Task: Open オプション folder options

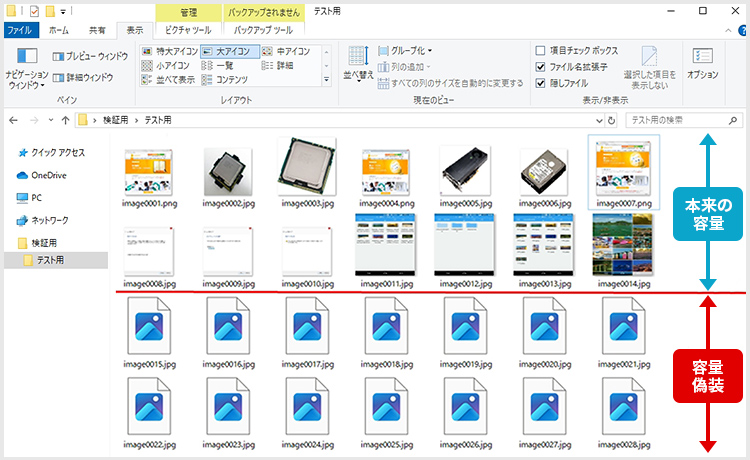Action: click(x=703, y=63)
